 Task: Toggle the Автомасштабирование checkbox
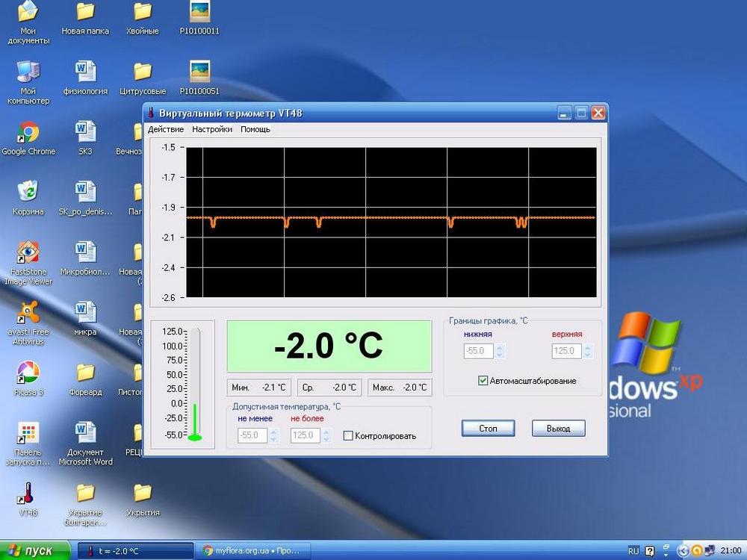(x=483, y=381)
